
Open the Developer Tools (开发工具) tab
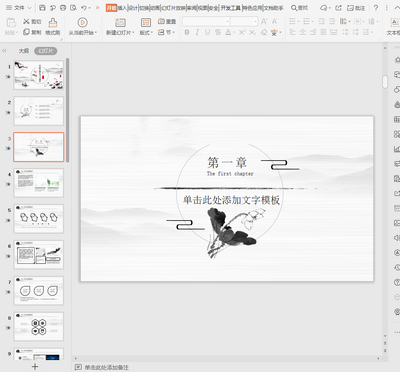pos(231,8)
